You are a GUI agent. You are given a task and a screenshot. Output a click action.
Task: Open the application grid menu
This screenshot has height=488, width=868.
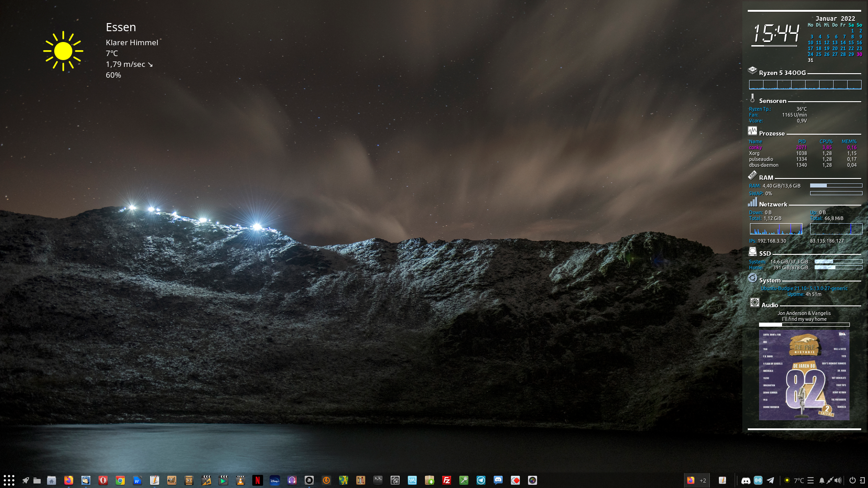coord(9,480)
